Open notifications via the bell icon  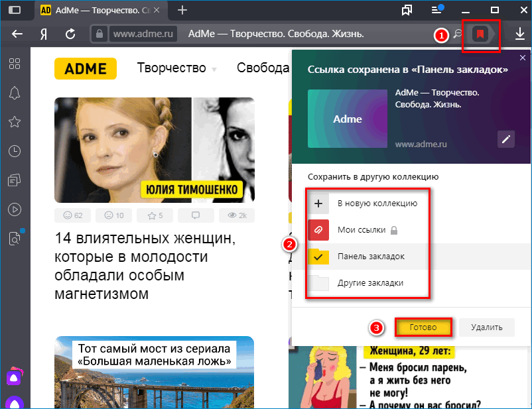(15, 94)
